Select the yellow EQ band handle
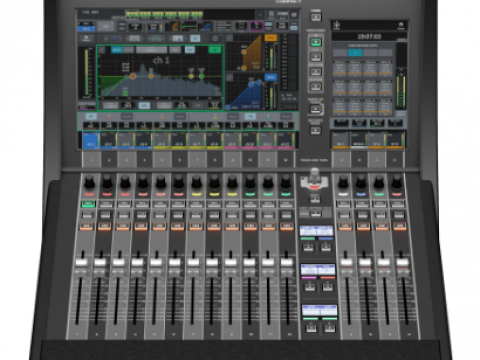The image size is (480, 360). (191, 76)
